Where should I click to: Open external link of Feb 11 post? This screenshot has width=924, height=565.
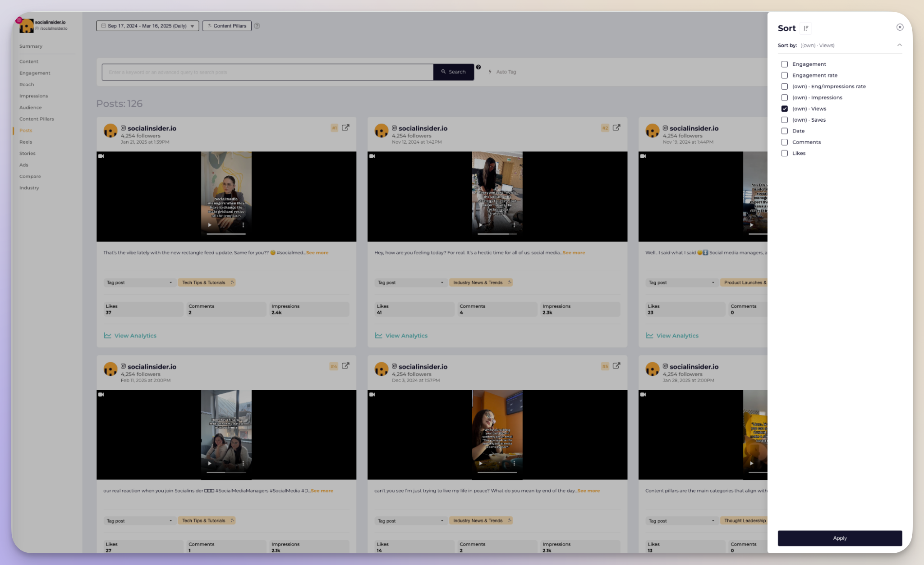click(x=345, y=366)
